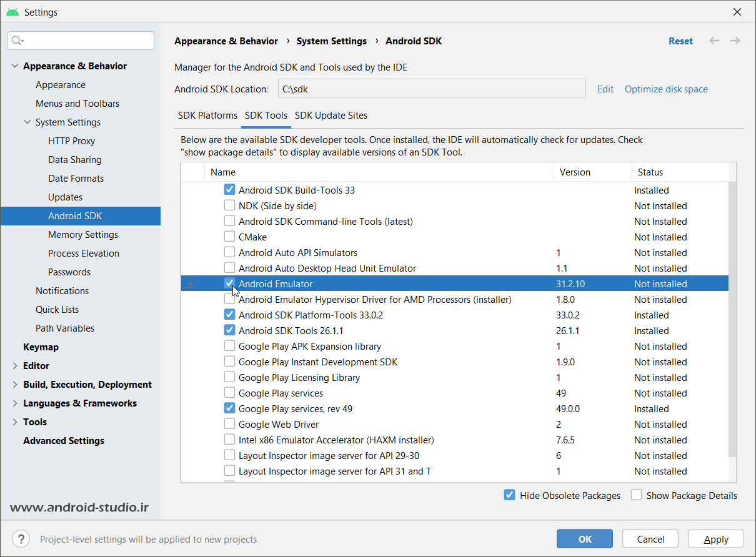Check Intel x86 Emulator Accelerator (HAXM installer)
The height and width of the screenshot is (557, 756).
tap(229, 440)
